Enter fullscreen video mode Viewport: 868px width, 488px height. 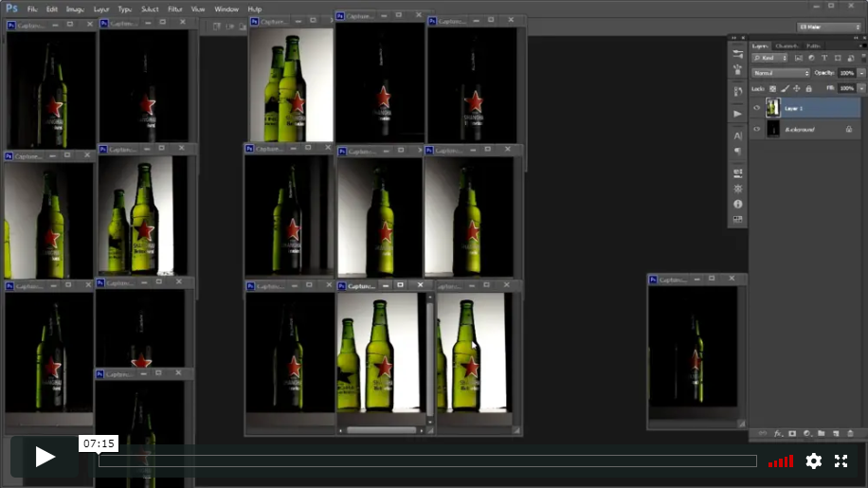[x=841, y=461]
